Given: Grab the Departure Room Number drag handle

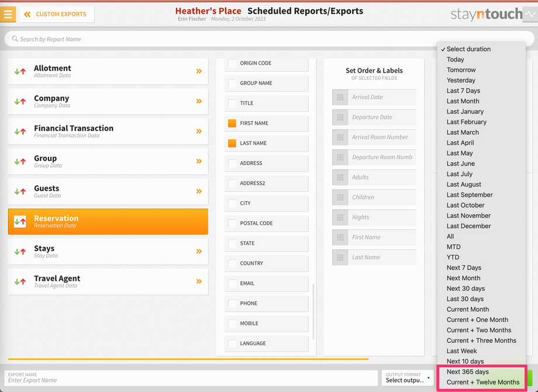Looking at the screenshot, I should coord(340,157).
